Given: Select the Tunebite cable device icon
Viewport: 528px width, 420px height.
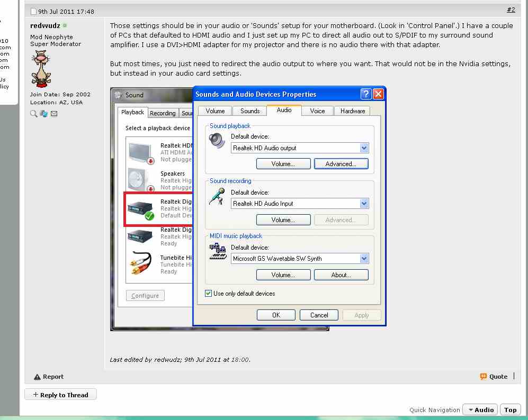Looking at the screenshot, I should (140, 263).
